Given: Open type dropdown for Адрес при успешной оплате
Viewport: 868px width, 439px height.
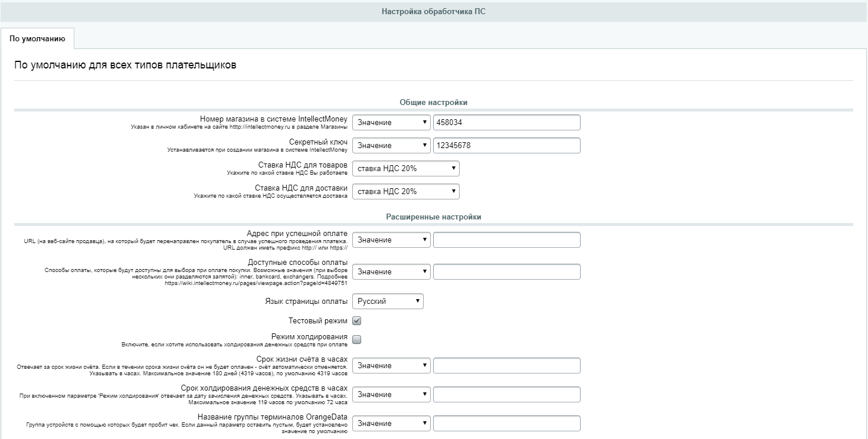Looking at the screenshot, I should 391,240.
